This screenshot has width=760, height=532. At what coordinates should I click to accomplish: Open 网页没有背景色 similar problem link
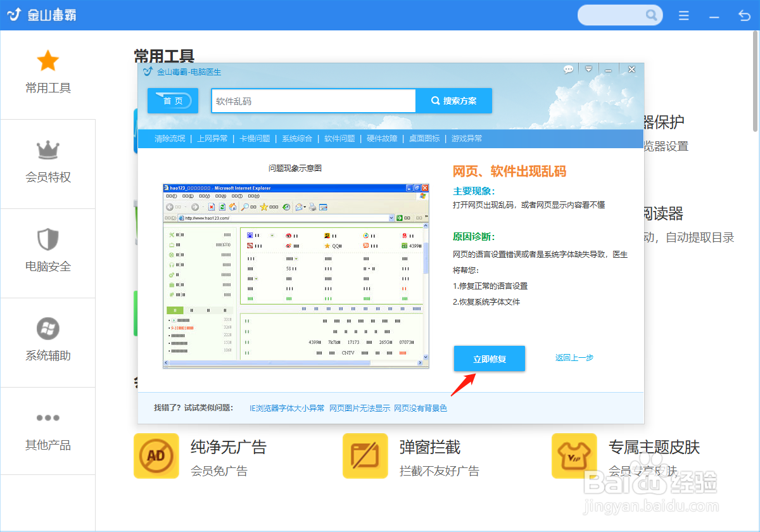(421, 408)
